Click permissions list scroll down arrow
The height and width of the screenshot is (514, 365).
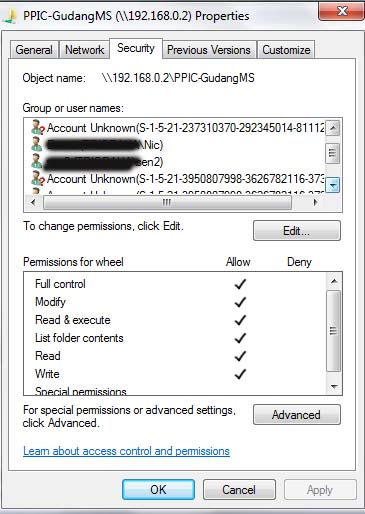pyautogui.click(x=334, y=387)
